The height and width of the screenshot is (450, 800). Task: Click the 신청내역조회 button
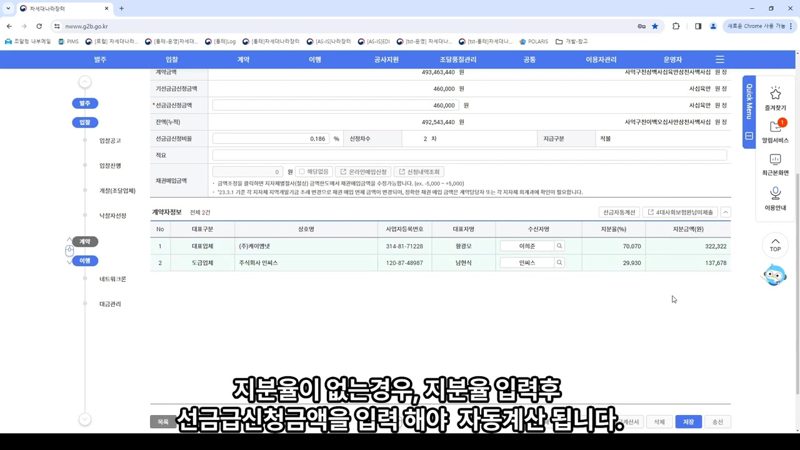(x=419, y=172)
